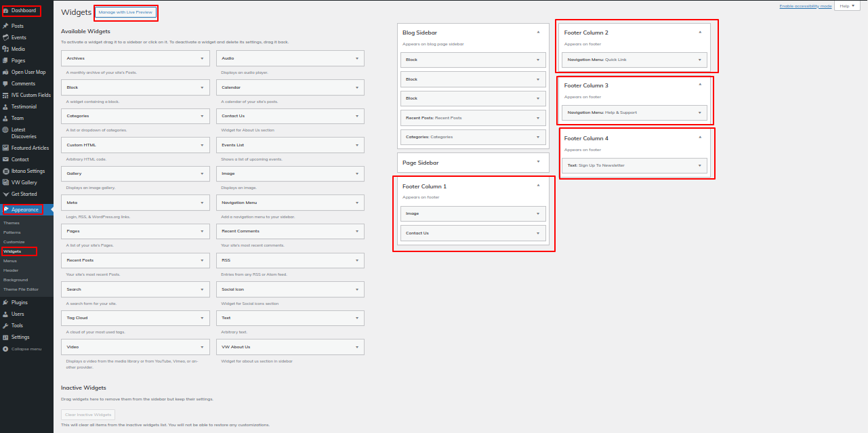Viewport: 868px width, 433px height.
Task: Expand the Archives available widget
Action: tap(202, 59)
